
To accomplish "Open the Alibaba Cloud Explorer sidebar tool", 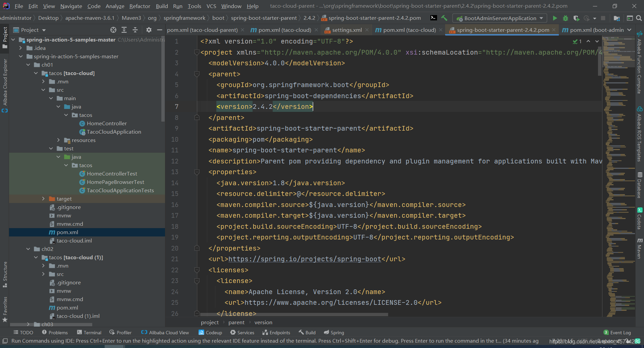I will click(x=5, y=85).
